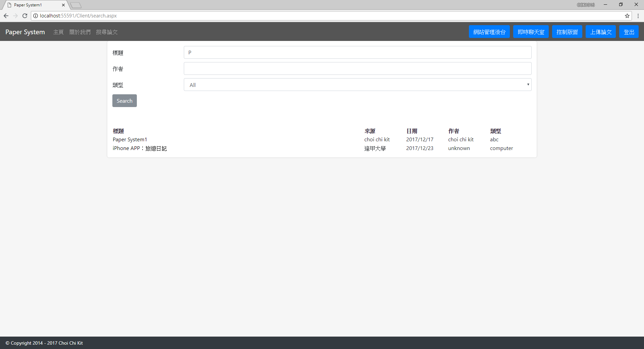This screenshot has height=349, width=644.
Task: Click the 控制版面 button
Action: coord(567,32)
